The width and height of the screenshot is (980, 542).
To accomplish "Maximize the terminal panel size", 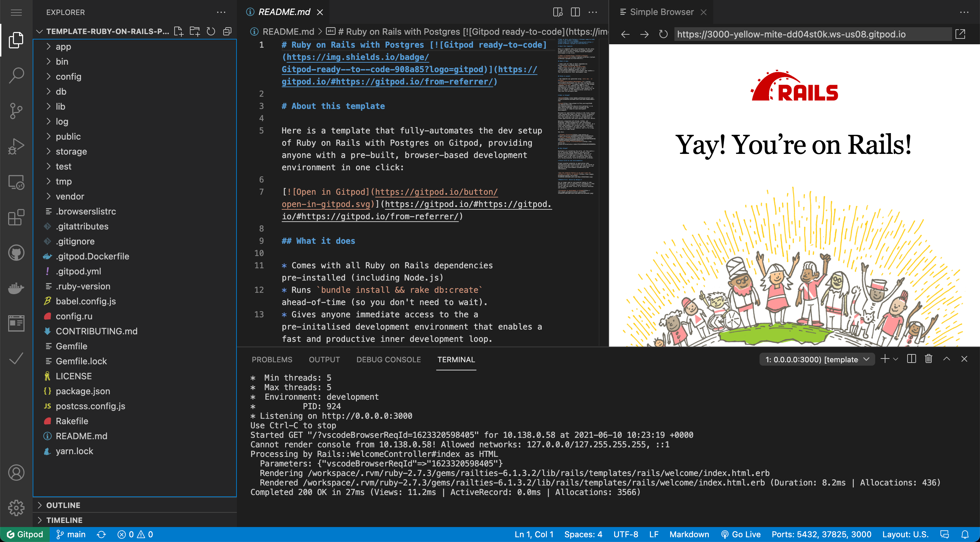I will (947, 359).
